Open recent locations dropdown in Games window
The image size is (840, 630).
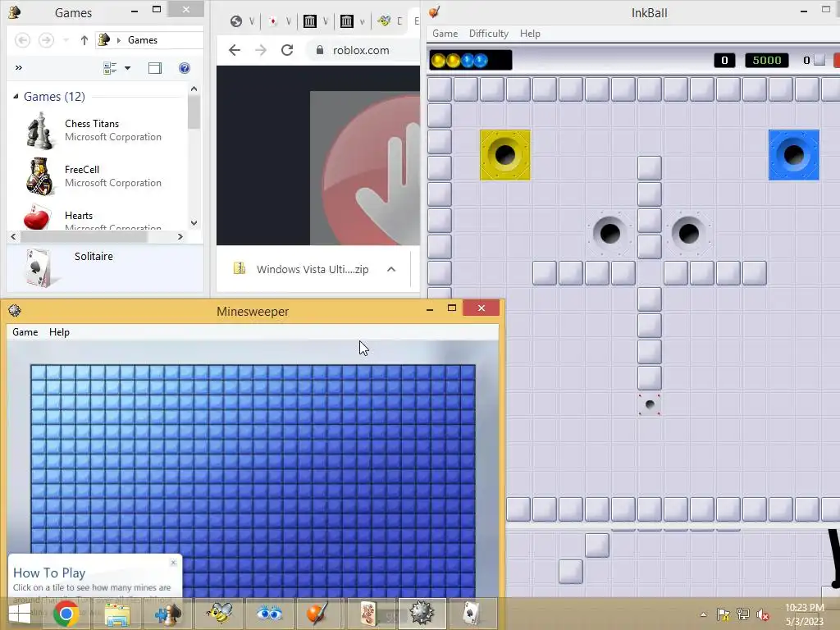66,40
